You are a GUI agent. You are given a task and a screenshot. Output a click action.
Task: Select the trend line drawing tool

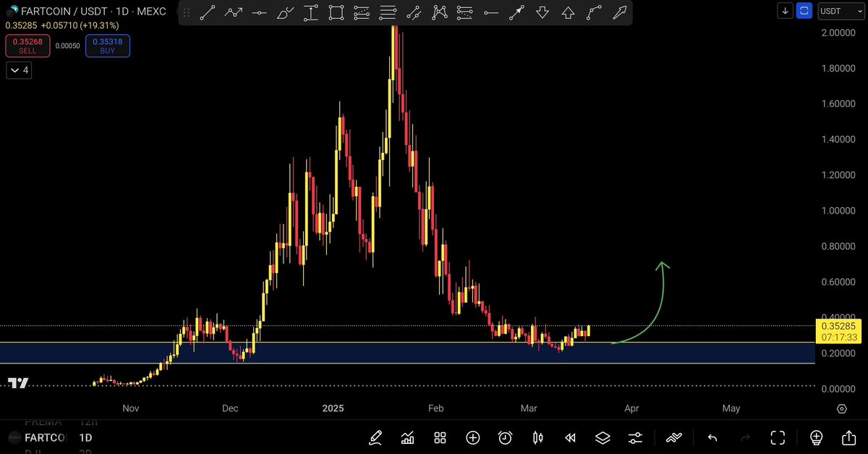[208, 12]
